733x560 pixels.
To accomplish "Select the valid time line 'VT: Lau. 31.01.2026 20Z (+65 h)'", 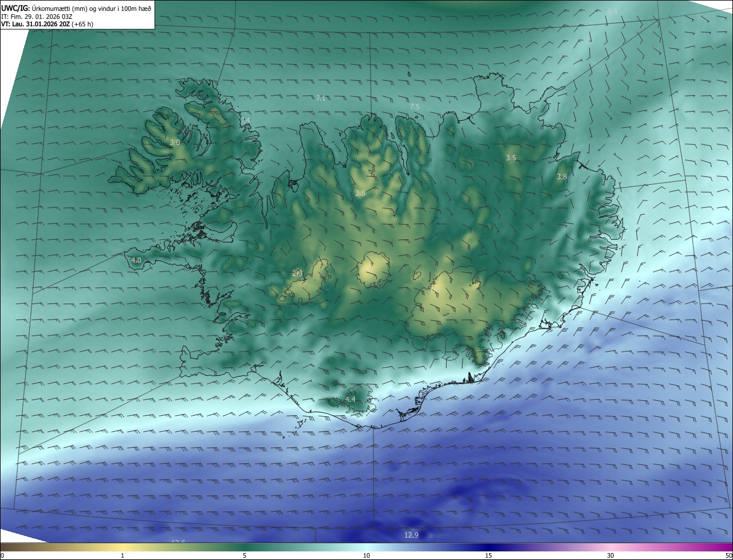I will pyautogui.click(x=48, y=24).
